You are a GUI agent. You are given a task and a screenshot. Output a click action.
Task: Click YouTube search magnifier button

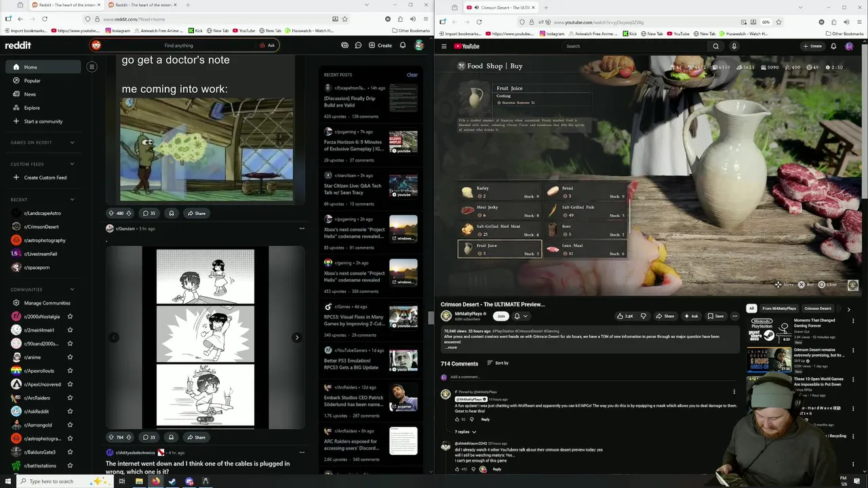coord(715,46)
